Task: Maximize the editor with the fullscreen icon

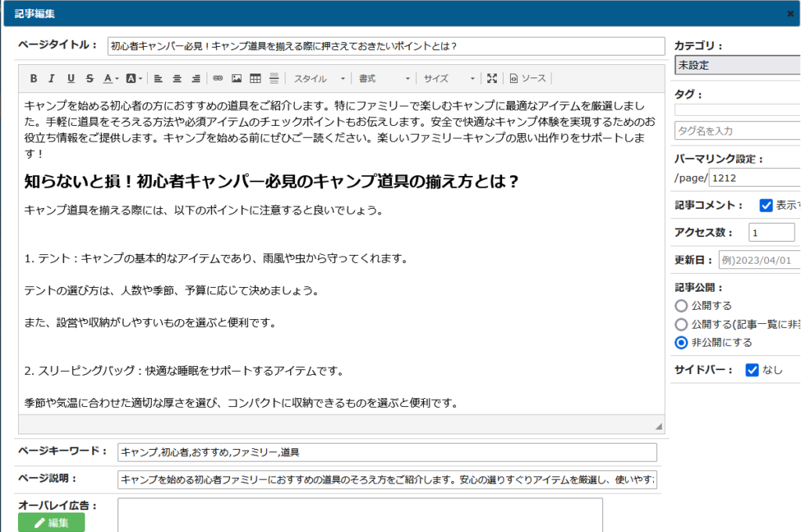Action: [492, 78]
